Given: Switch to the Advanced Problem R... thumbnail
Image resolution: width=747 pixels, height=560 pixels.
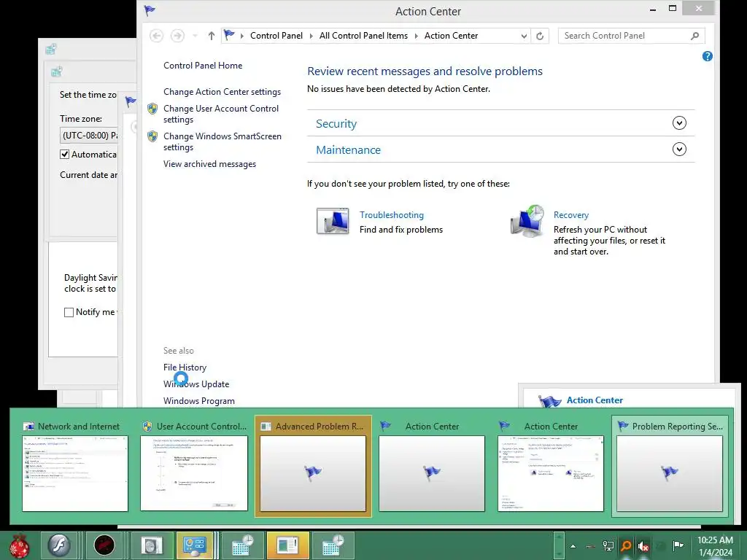Looking at the screenshot, I should pyautogui.click(x=313, y=466).
